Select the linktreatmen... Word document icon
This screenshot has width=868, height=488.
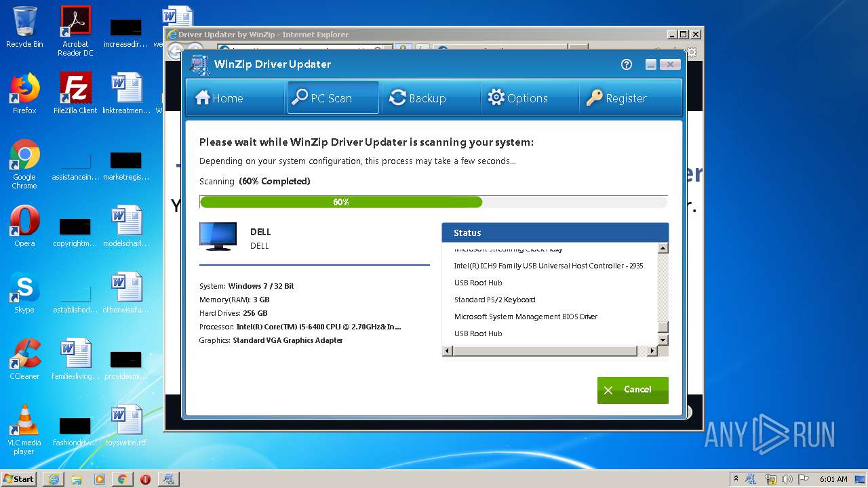126,94
